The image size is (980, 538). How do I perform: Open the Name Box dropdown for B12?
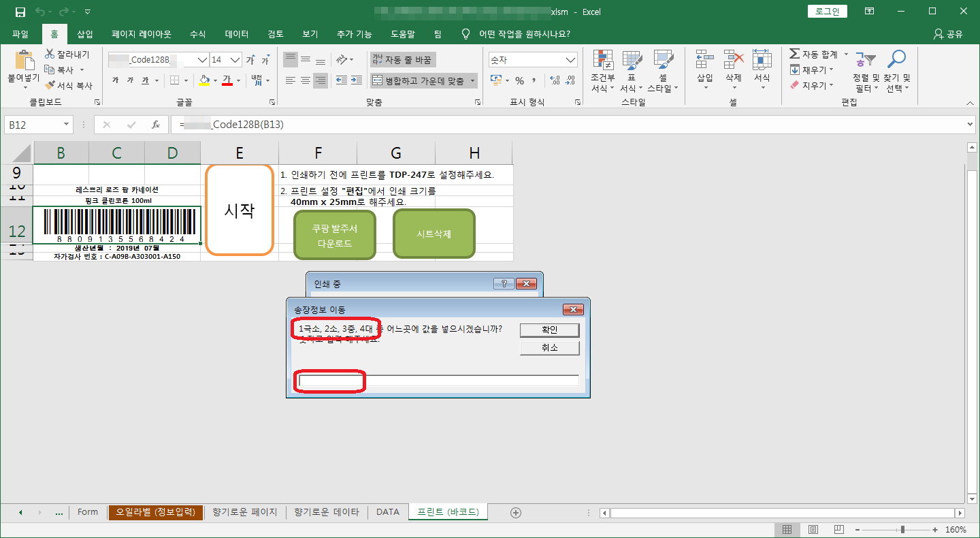[66, 125]
